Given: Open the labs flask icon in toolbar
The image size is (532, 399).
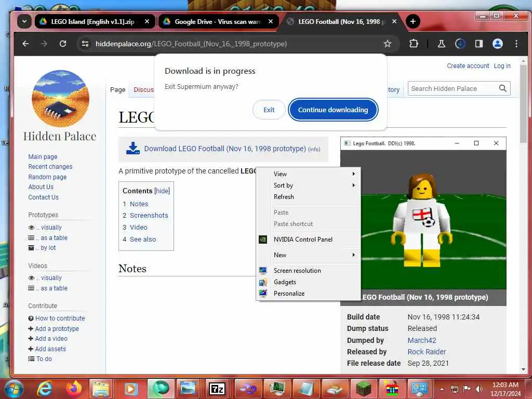Looking at the screenshot, I should (441, 44).
